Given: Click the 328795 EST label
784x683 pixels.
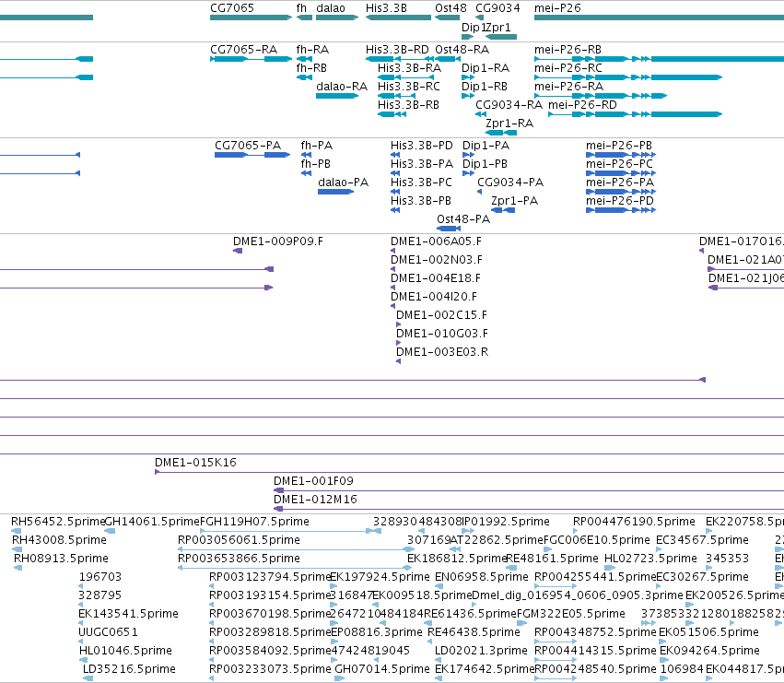Looking at the screenshot, I should click(100, 596).
